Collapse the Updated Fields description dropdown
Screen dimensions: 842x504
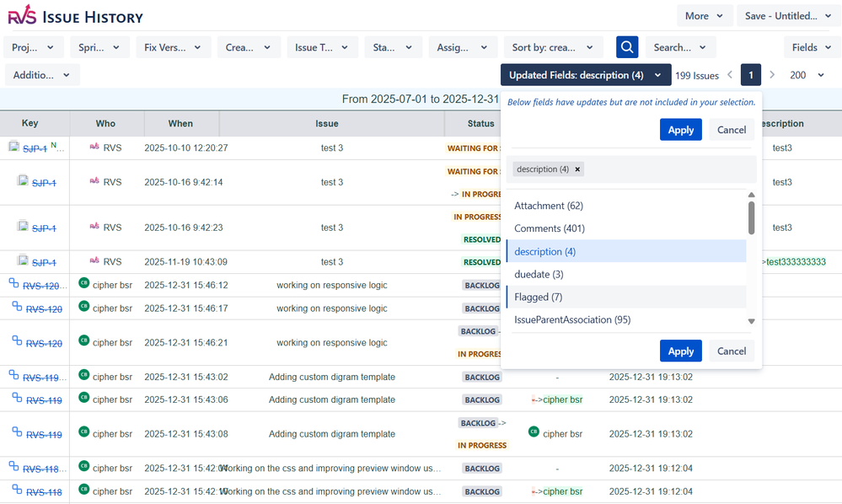585,75
